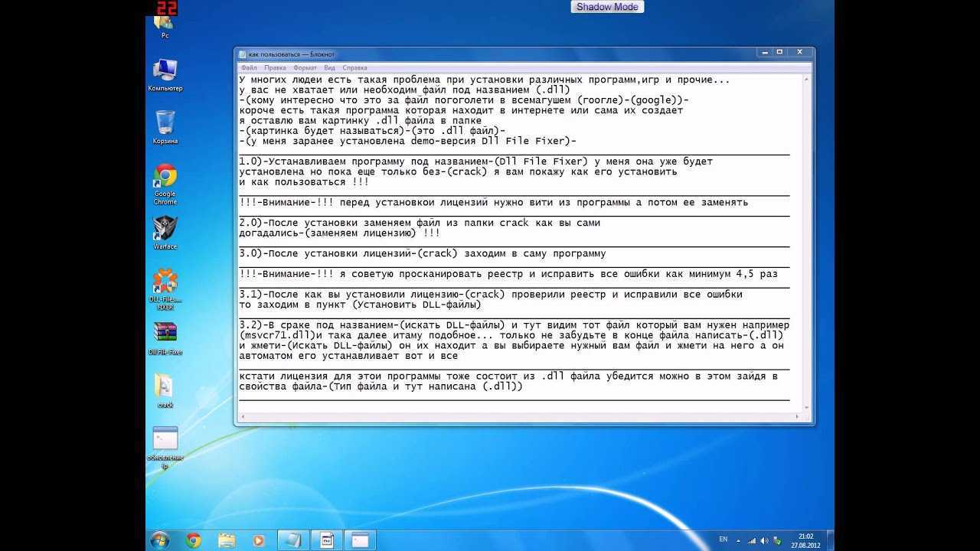Click the Shadow Mode button

click(607, 7)
